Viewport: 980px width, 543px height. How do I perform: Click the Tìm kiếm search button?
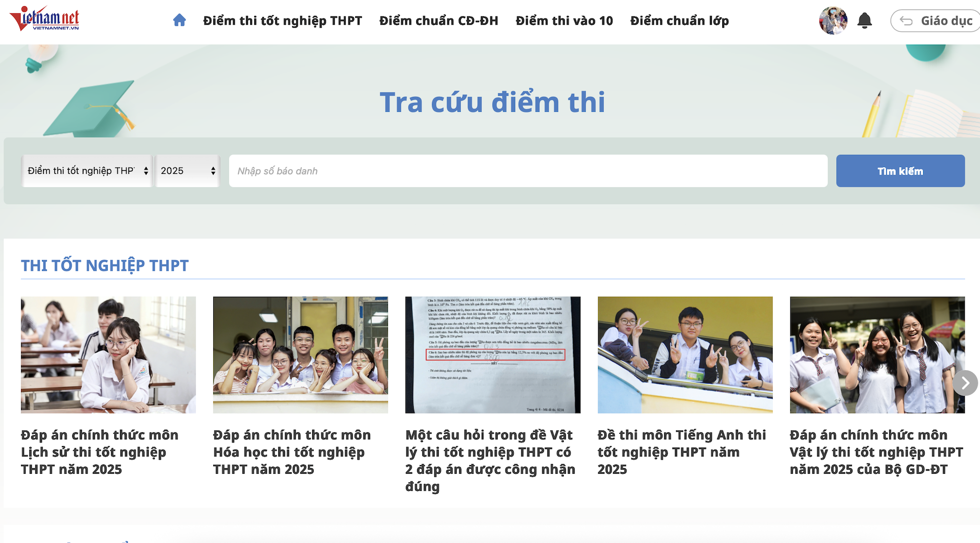pyautogui.click(x=900, y=171)
